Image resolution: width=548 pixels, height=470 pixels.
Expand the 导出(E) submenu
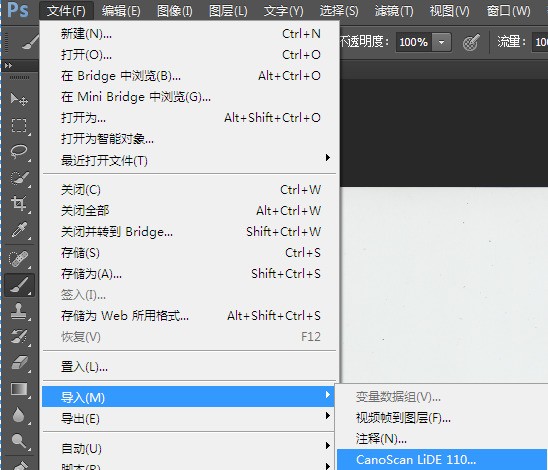point(189,418)
